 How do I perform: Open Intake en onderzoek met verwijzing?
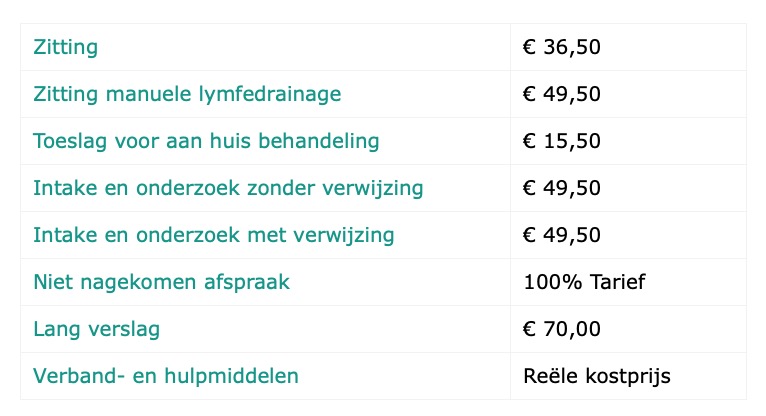pos(213,235)
